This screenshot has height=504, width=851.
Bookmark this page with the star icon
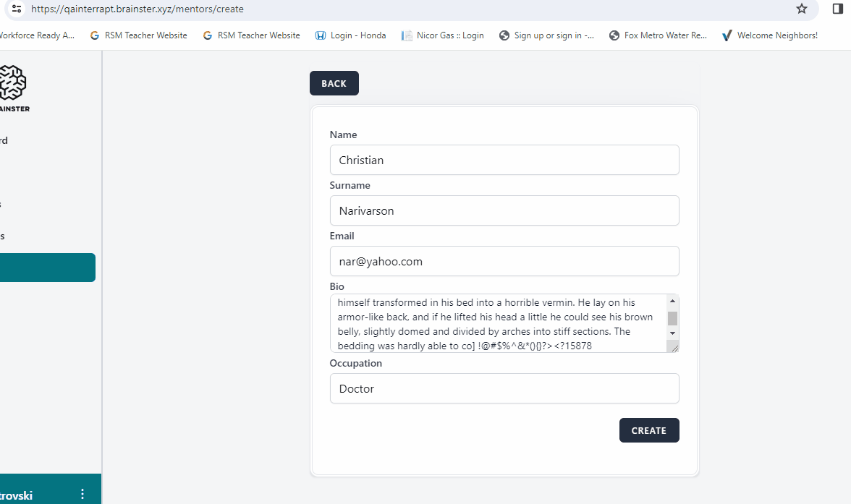click(x=801, y=9)
